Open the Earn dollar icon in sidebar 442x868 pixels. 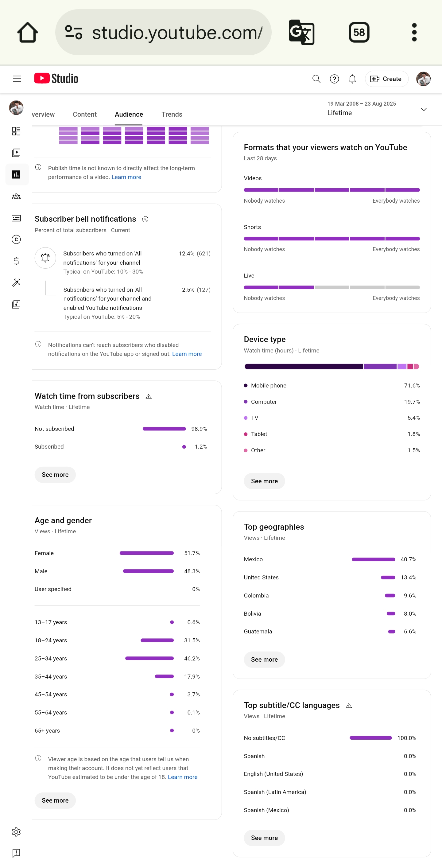point(16,261)
